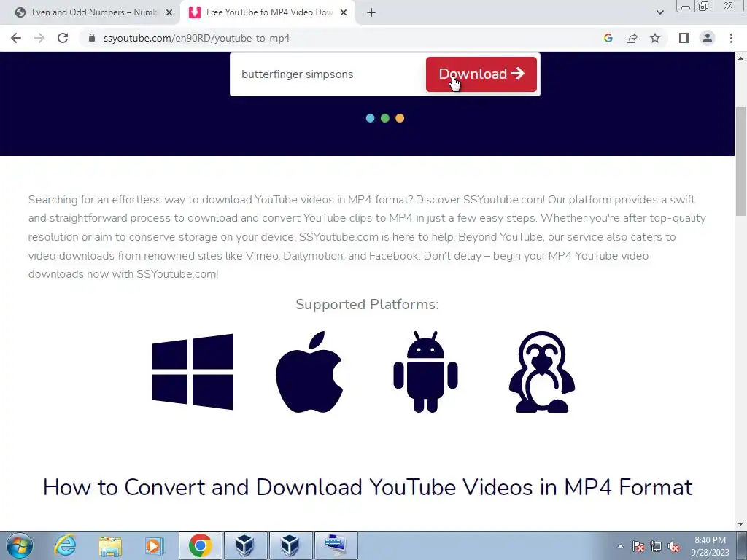Image resolution: width=747 pixels, height=560 pixels.
Task: Click the Android robot logo
Action: click(425, 372)
